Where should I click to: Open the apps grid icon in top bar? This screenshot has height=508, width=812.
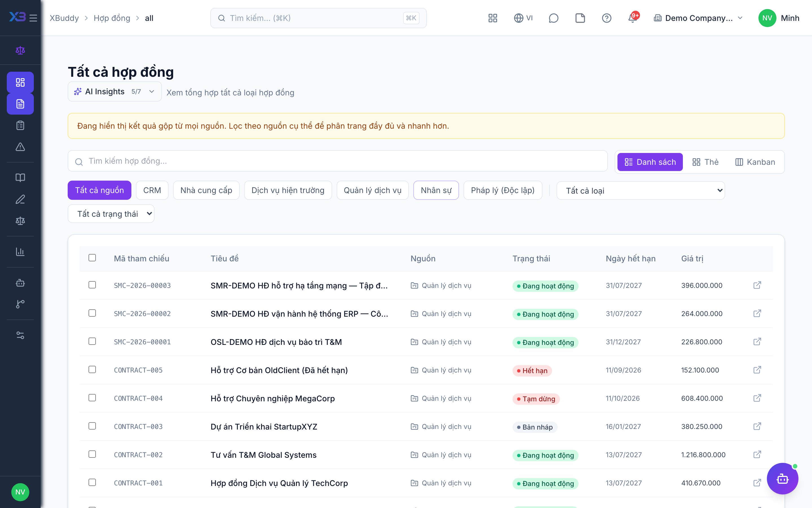pyautogui.click(x=493, y=18)
